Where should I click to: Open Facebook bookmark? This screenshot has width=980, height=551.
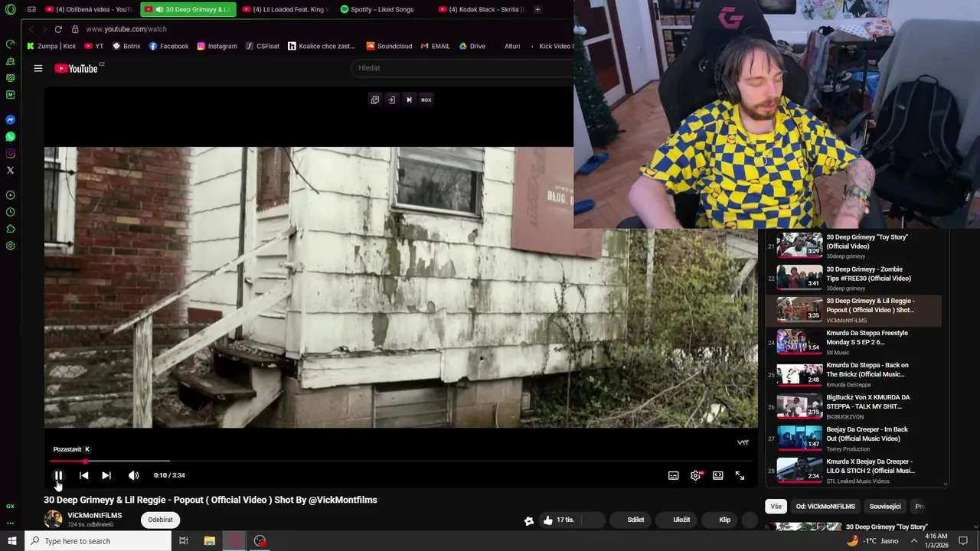[168, 46]
